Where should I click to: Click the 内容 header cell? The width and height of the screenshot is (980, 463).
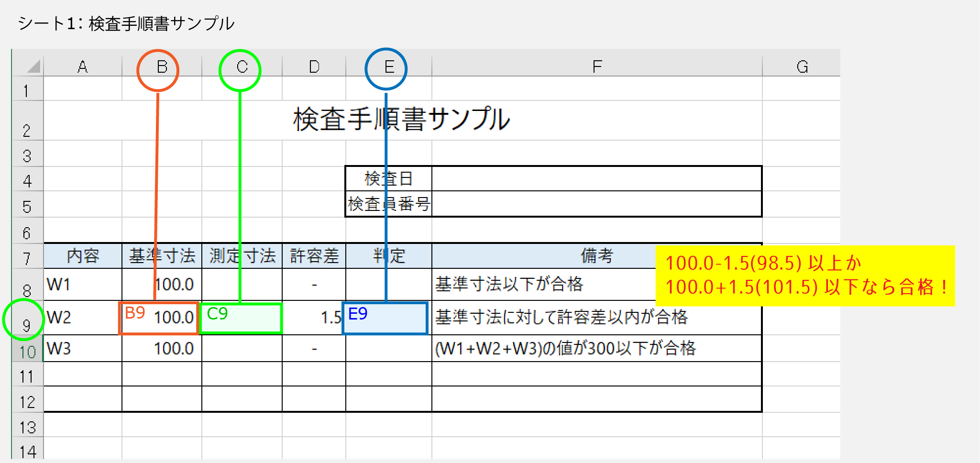[83, 256]
